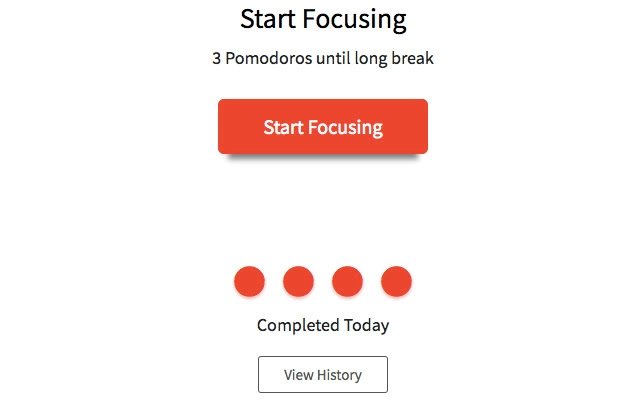Select the second completed pomodoro dot
This screenshot has width=640, height=400.
point(298,281)
